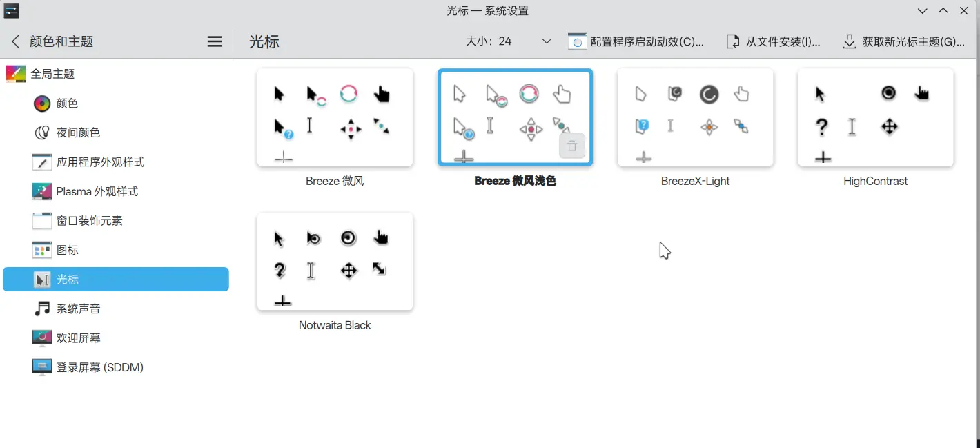Click the HighContrast theme name label
Viewport: 980px width, 448px height.
coord(875,182)
